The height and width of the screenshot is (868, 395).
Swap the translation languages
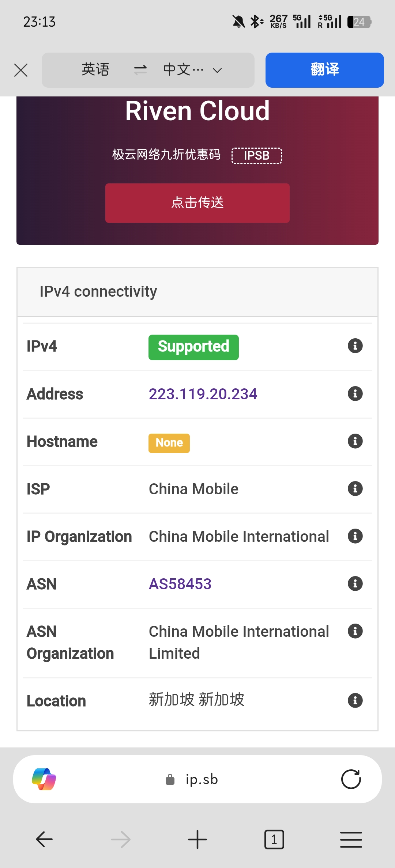(140, 70)
